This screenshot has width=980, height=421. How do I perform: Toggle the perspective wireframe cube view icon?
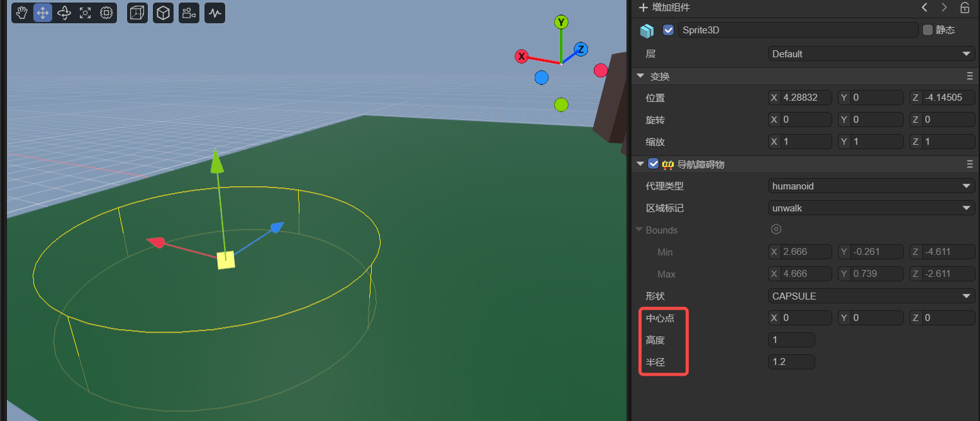[137, 13]
